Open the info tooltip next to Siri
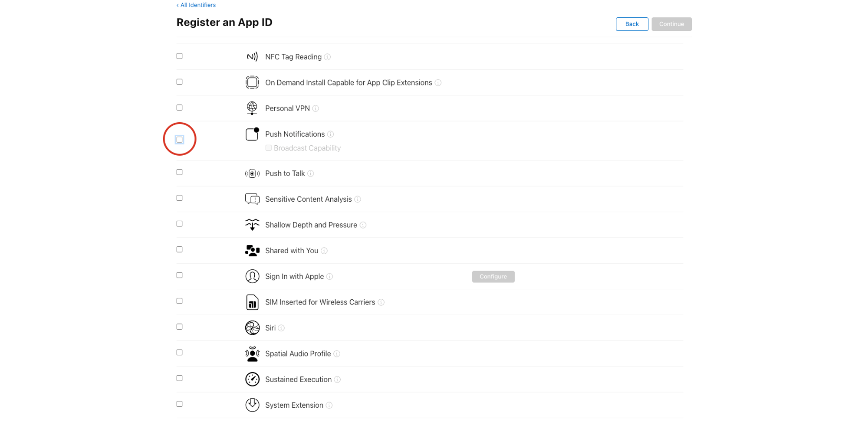Viewport: 868px width, 422px height. pos(281,328)
